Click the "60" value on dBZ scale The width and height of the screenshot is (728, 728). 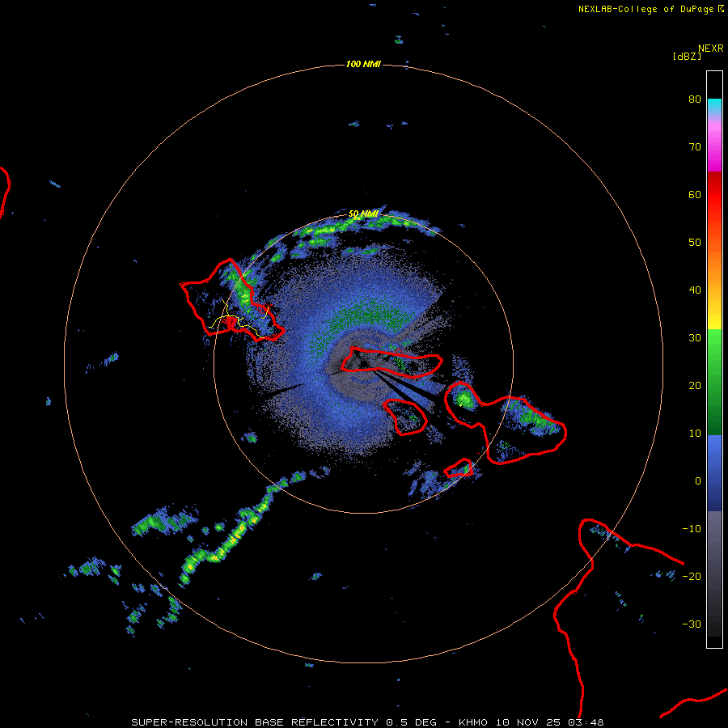(695, 194)
